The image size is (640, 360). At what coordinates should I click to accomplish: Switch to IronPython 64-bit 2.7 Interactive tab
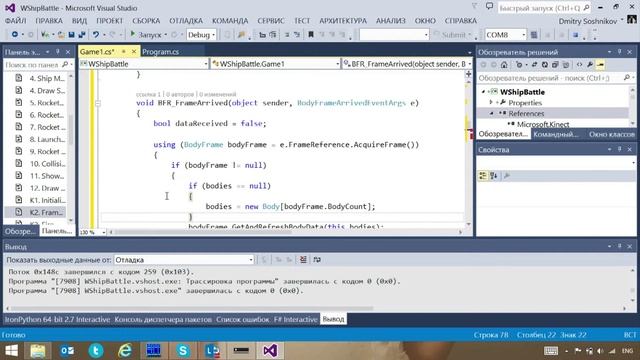coord(57,319)
